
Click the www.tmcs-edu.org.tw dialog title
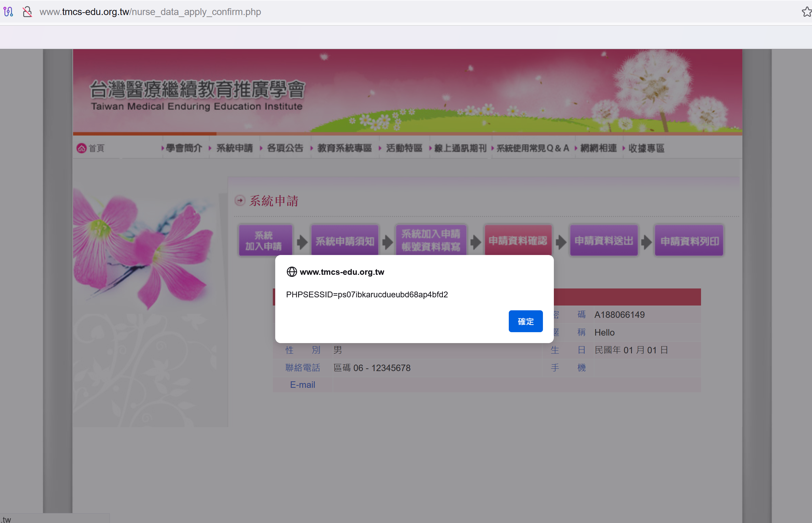[x=342, y=272]
